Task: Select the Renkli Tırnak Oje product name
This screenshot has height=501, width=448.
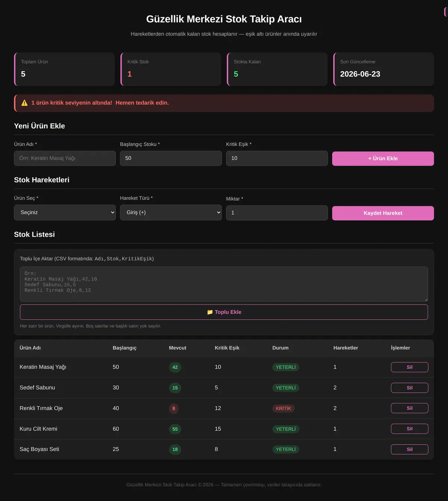Action: pyautogui.click(x=41, y=408)
